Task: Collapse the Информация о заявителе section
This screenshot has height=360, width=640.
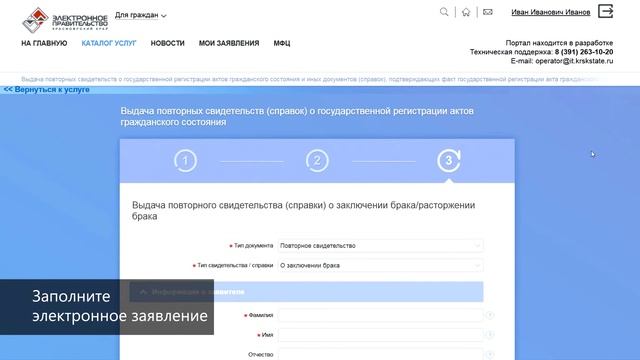Action: tap(307, 292)
